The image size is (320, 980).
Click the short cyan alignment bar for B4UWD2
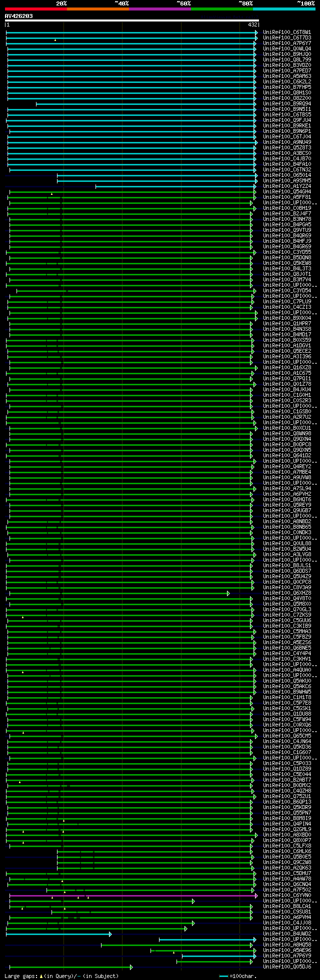click(58, 934)
